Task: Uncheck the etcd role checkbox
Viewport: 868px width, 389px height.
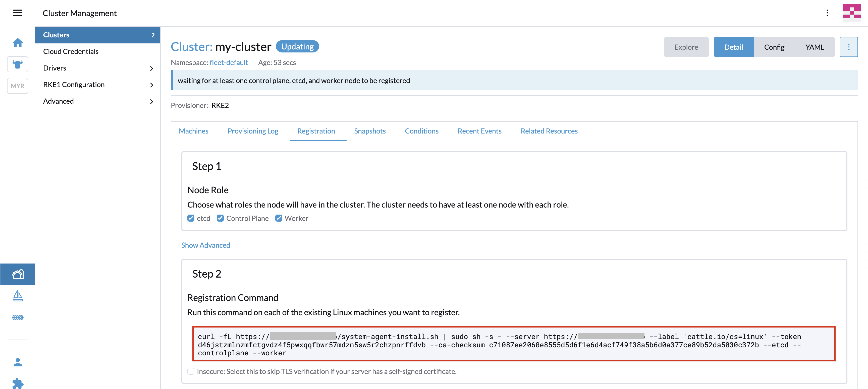Action: click(x=191, y=218)
